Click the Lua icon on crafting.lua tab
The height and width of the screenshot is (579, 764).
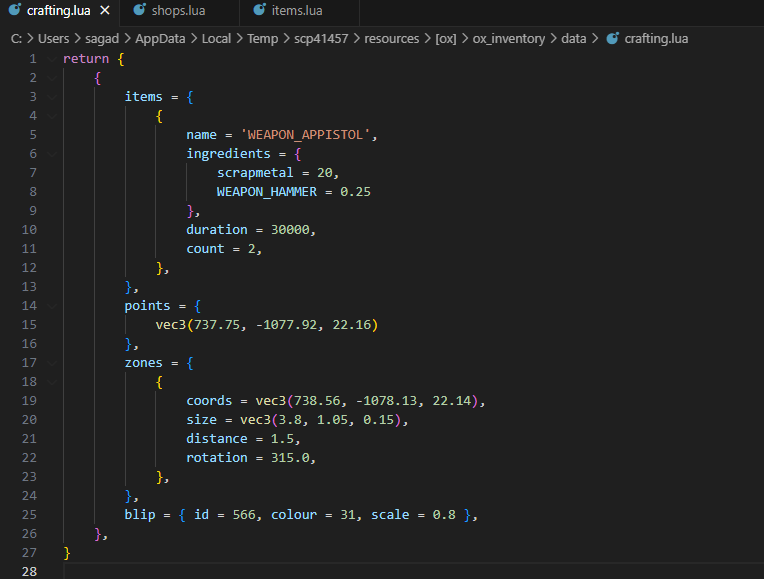[x=15, y=10]
